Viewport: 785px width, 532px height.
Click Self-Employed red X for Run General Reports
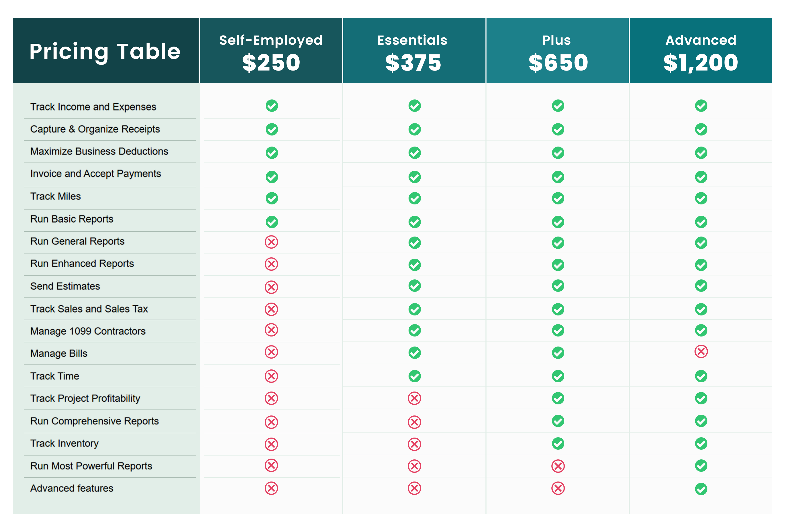(271, 242)
